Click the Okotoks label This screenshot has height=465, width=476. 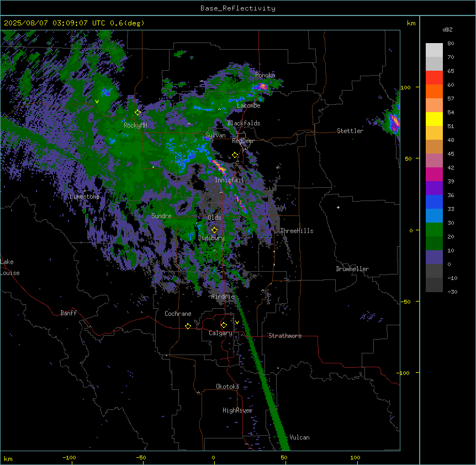point(228,387)
